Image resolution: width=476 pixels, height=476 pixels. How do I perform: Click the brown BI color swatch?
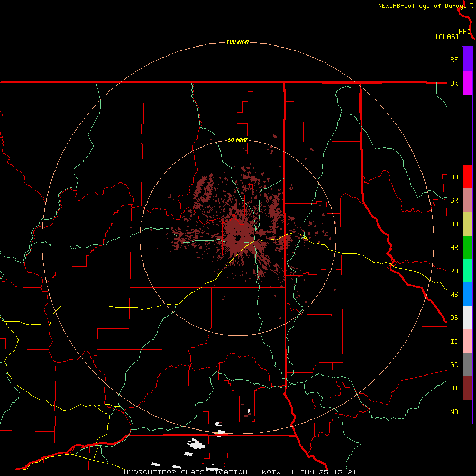pyautogui.click(x=467, y=388)
